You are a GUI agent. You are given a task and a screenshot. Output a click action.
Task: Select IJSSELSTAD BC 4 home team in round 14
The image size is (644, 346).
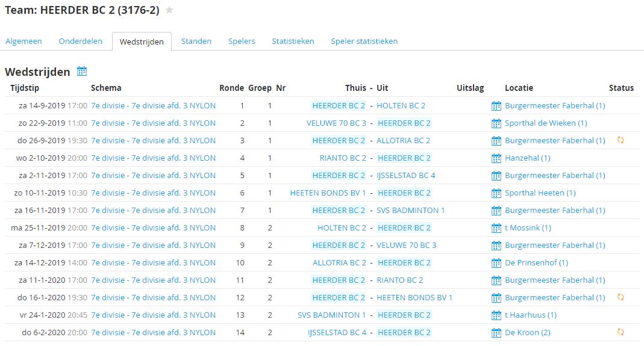tap(337, 333)
